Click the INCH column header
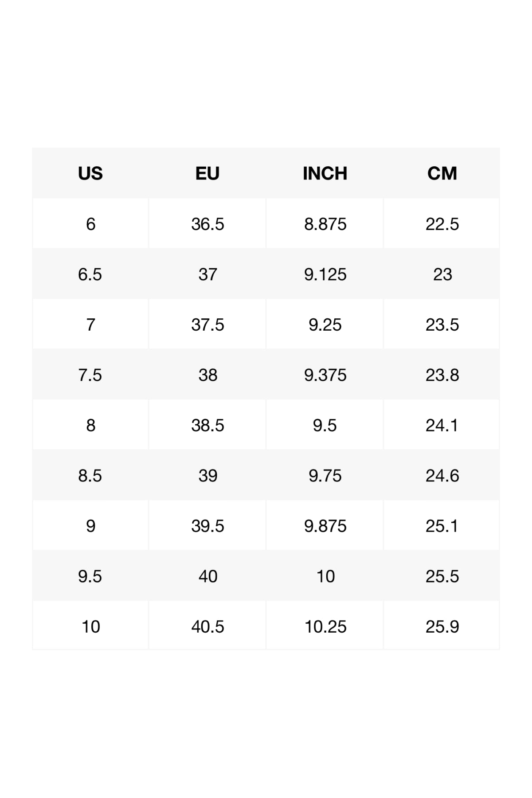 pyautogui.click(x=325, y=173)
